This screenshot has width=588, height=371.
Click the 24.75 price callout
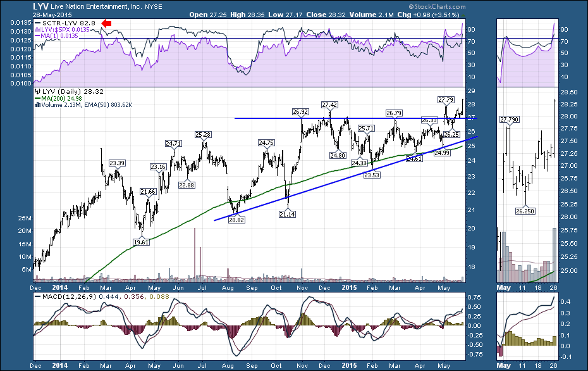click(266, 142)
